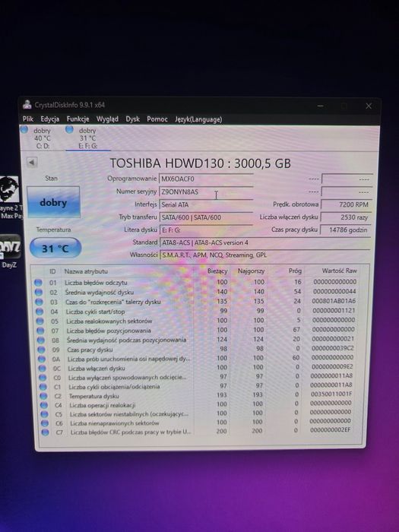Click the status dot for attribute 09

[x=41, y=349]
